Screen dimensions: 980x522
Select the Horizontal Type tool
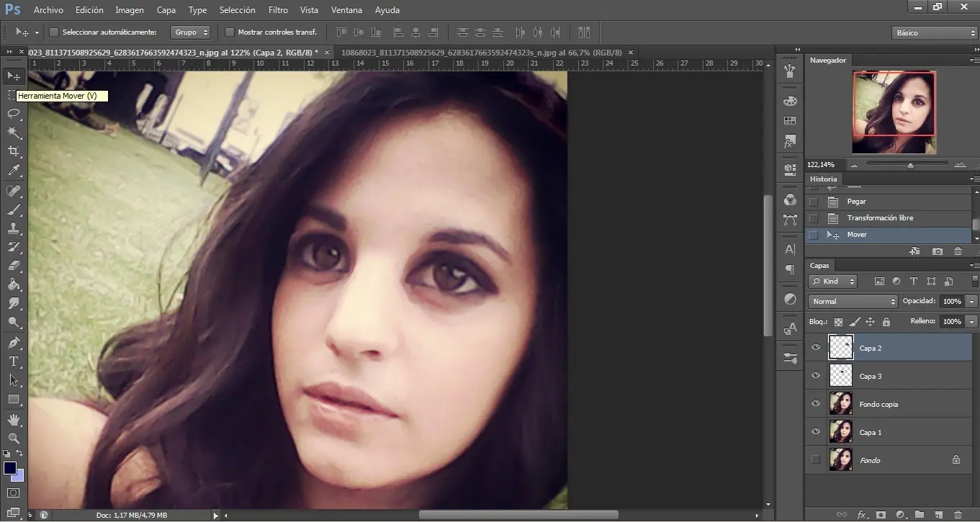14,361
